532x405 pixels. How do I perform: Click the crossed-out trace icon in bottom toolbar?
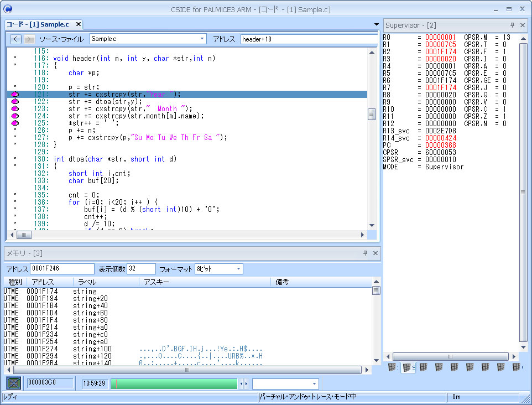point(14,383)
